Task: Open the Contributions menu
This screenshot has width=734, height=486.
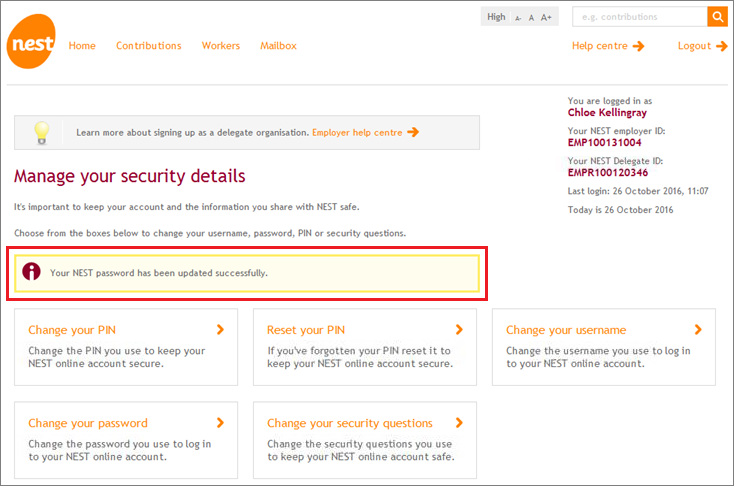Action: click(x=149, y=46)
